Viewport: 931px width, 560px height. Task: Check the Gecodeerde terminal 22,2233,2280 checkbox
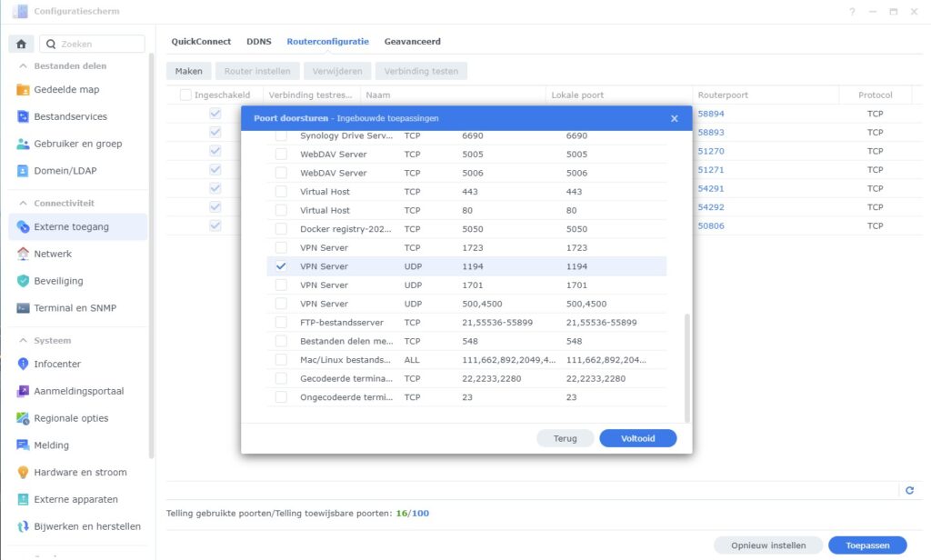tap(281, 378)
